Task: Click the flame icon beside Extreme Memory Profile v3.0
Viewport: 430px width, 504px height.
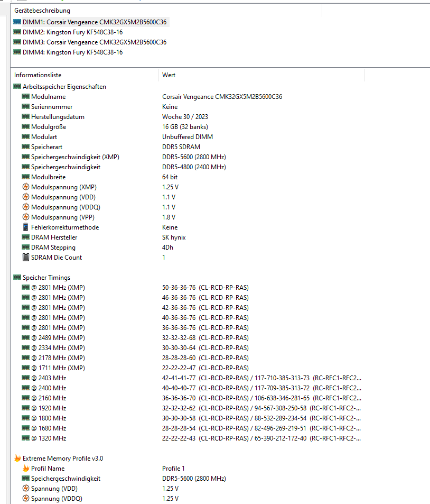Action: [17, 458]
